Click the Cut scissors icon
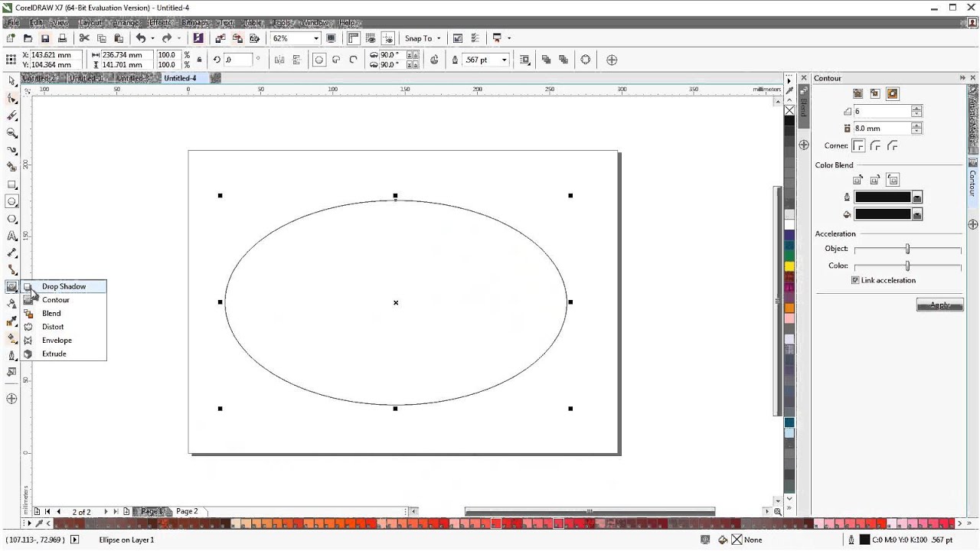980x551 pixels. click(84, 38)
